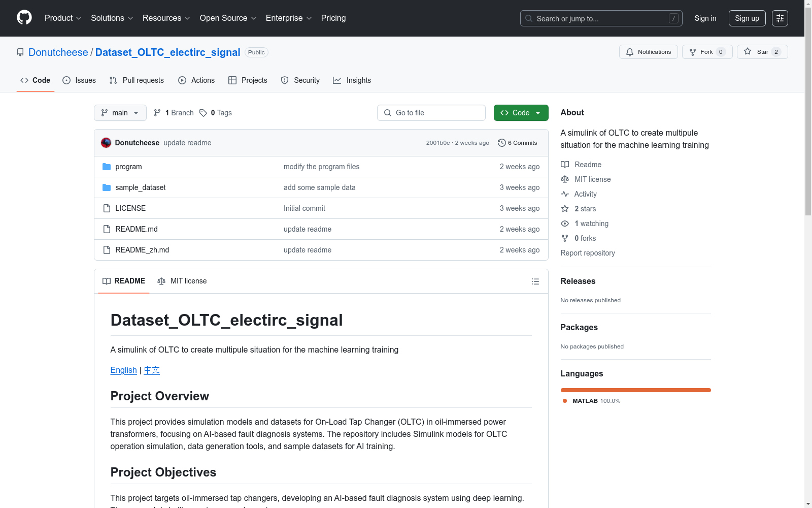Viewport: 812px width, 508px height.
Task: Open the program folder
Action: click(128, 167)
